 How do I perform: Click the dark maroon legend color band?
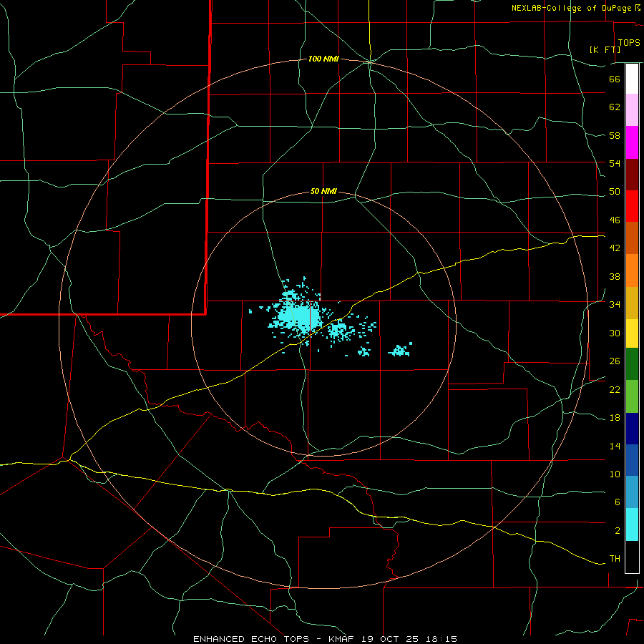[x=632, y=174]
